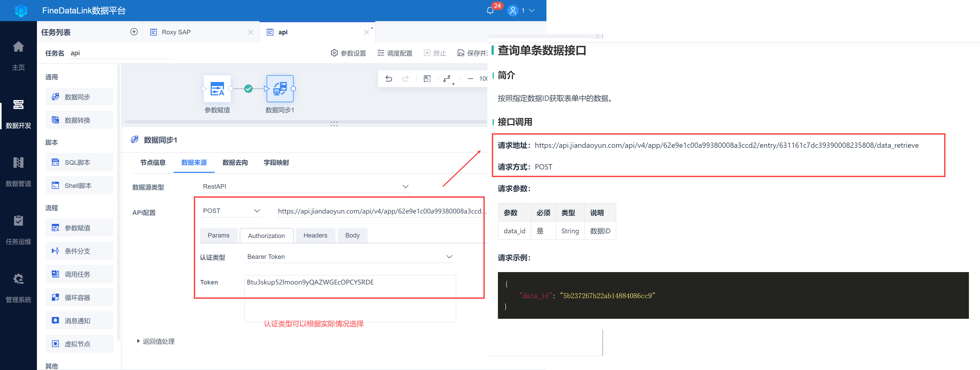Click 调度配置 button
The width and height of the screenshot is (980, 370).
395,53
